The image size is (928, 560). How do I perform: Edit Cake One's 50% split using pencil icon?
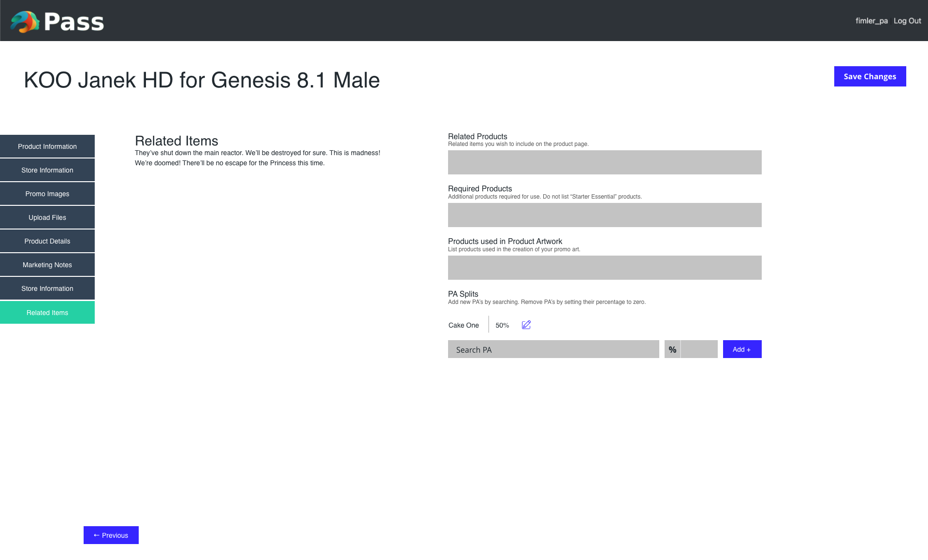click(x=526, y=325)
